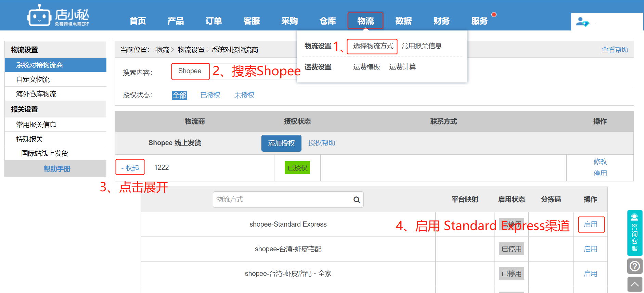Viewport: 644px width, 293px height.
Task: Select 系统对接物流商 in sidebar
Action: pyautogui.click(x=55, y=65)
